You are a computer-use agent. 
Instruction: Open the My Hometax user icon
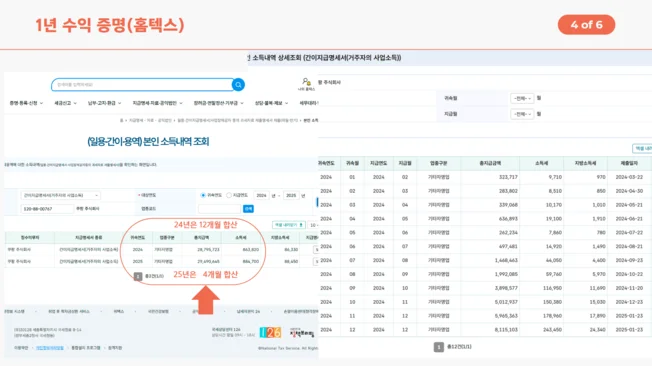point(306,84)
